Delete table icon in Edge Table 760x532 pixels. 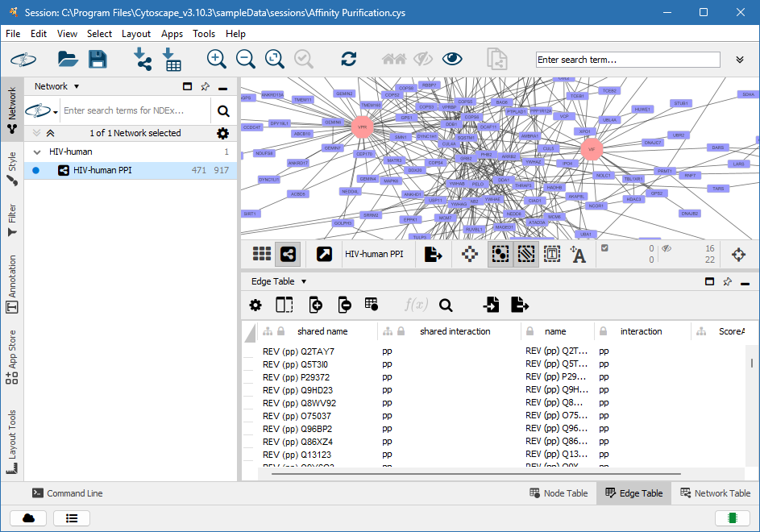coord(372,305)
